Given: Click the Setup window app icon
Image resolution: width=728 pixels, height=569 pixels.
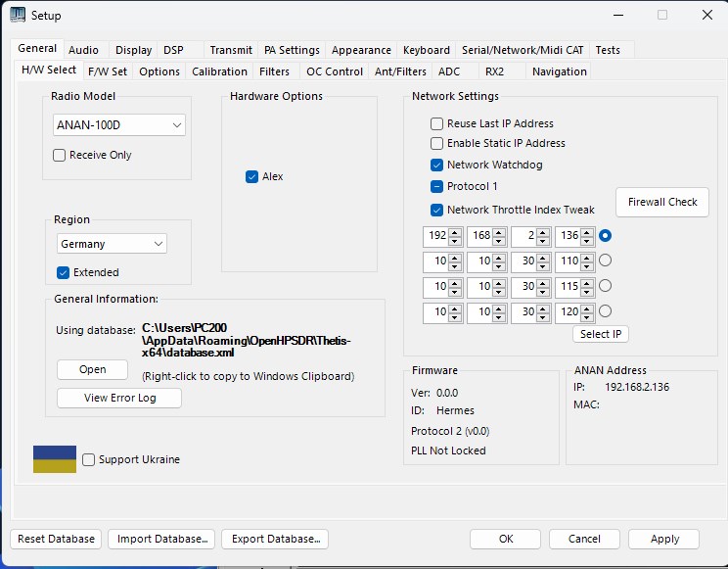Looking at the screenshot, I should tap(18, 15).
